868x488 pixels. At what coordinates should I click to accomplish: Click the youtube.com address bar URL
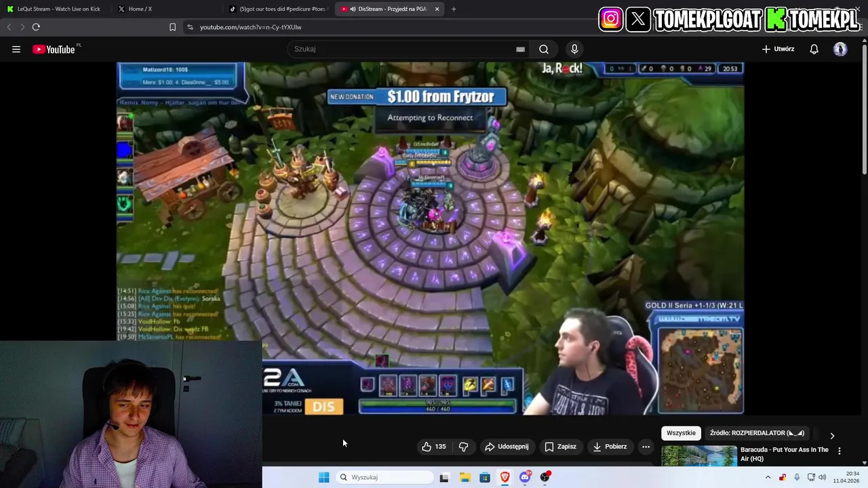pos(250,27)
